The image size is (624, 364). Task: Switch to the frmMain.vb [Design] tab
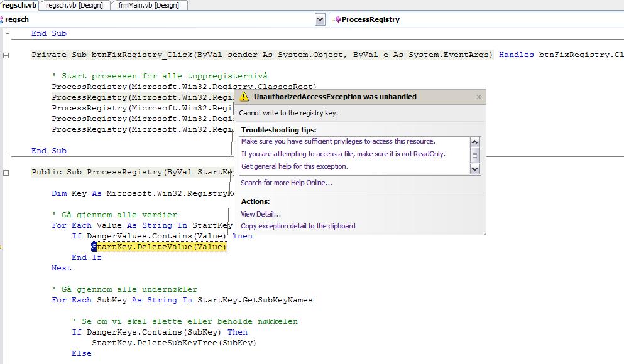(x=148, y=5)
